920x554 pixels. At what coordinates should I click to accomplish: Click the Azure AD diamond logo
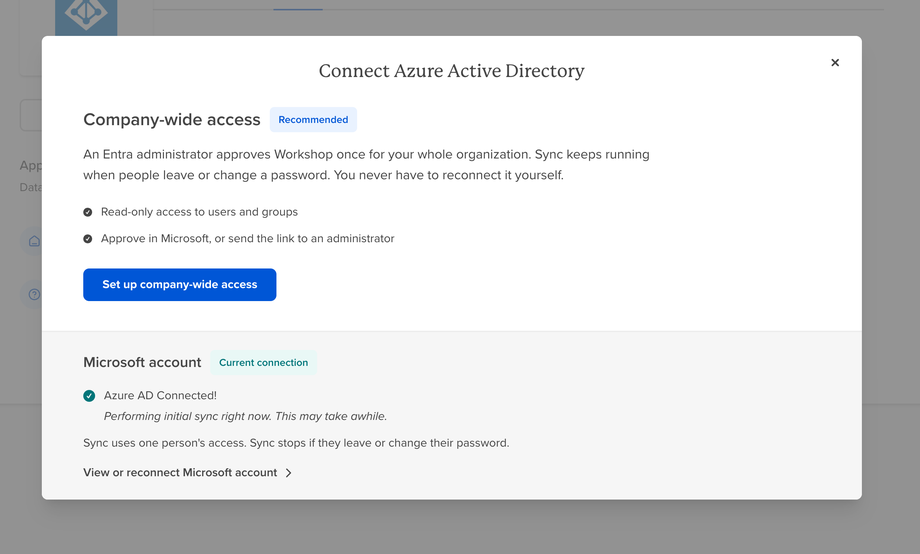[x=86, y=15]
